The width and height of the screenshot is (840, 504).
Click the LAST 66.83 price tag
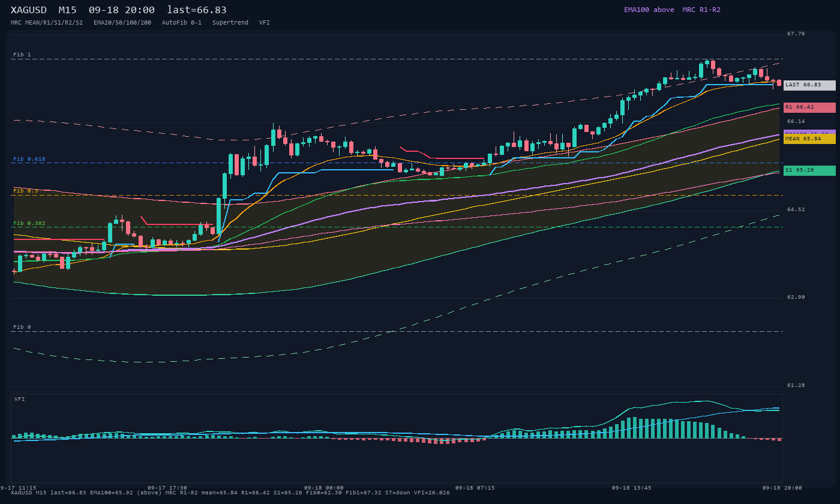(x=809, y=85)
